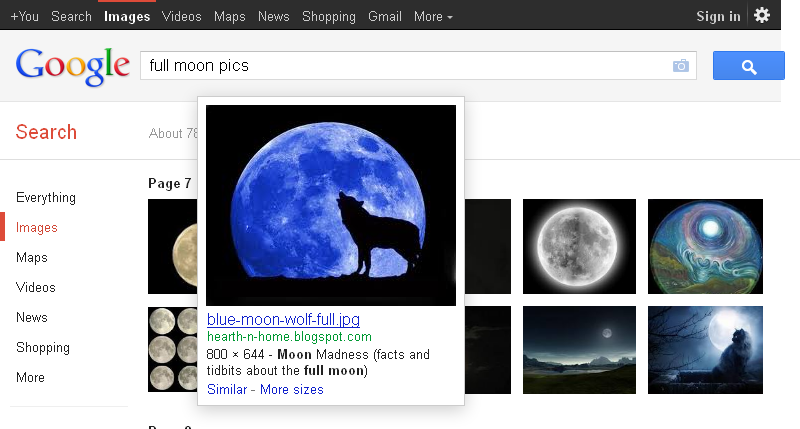Click the camera search-by-image icon
Image resolution: width=800 pixels, height=429 pixels.
tap(681, 66)
